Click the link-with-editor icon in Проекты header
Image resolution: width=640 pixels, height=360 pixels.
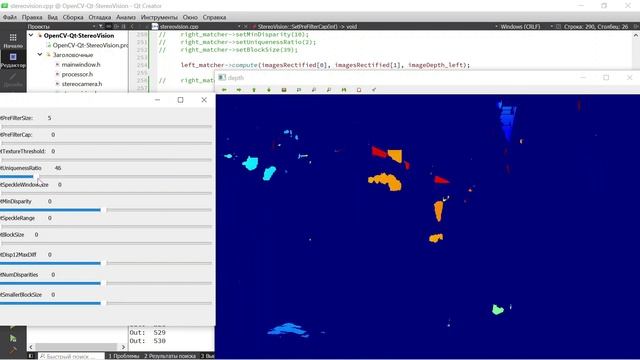[x=109, y=27]
